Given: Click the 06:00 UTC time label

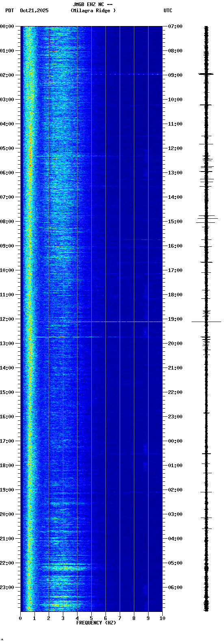Looking at the screenshot, I should [x=175, y=587].
